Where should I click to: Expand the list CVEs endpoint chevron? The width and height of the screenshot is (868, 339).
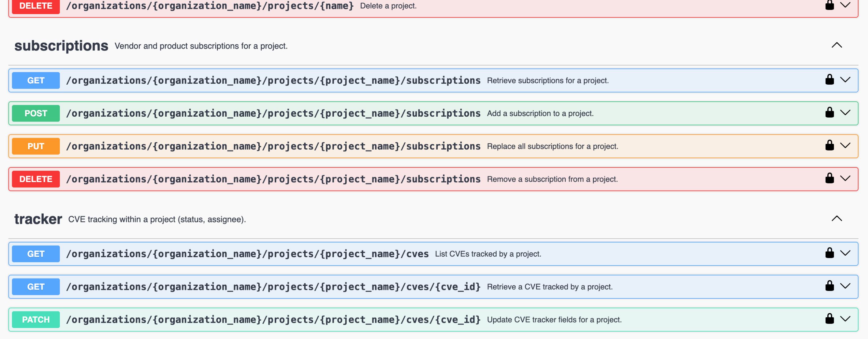(x=845, y=253)
